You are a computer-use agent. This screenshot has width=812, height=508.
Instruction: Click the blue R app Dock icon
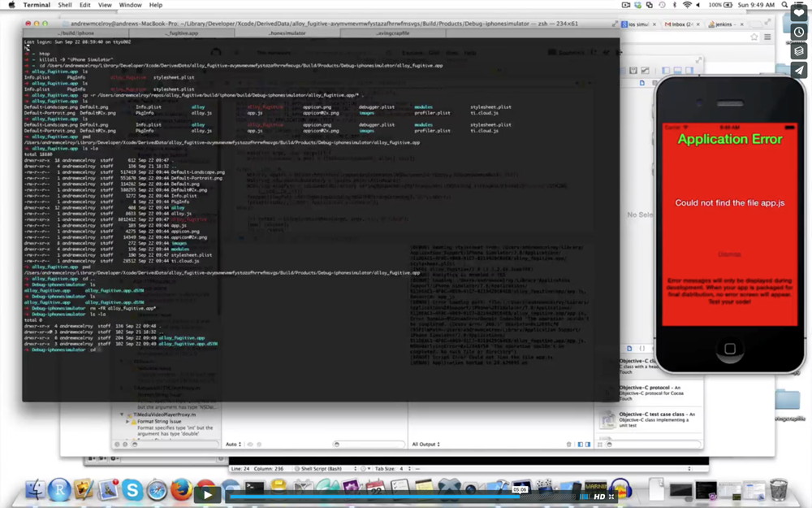59,489
